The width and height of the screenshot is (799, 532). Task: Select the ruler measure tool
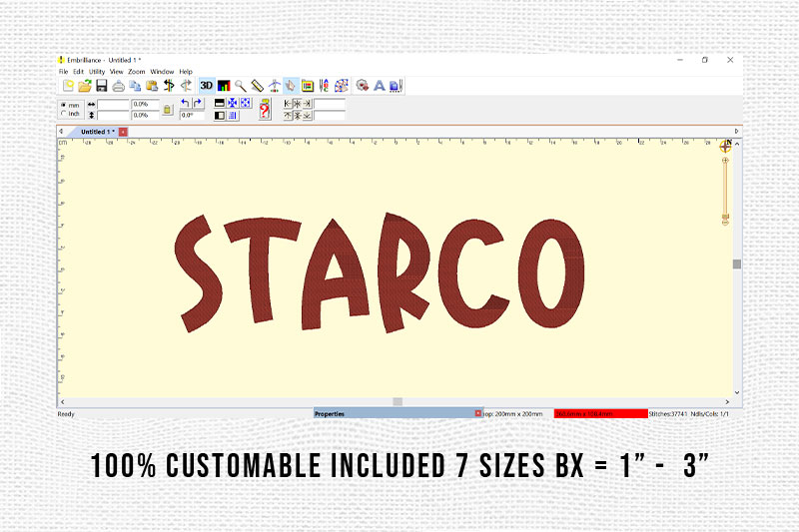point(258,86)
